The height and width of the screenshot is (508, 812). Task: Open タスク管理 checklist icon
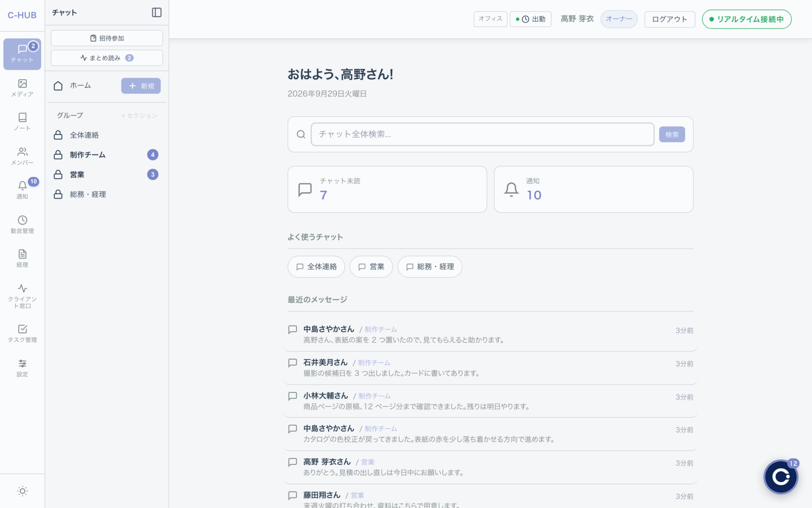point(22,334)
